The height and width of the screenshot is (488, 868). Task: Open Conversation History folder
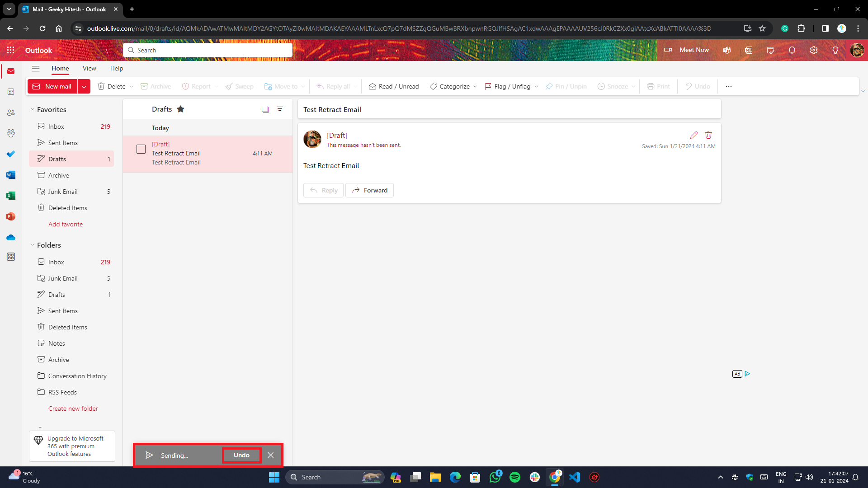(71, 376)
